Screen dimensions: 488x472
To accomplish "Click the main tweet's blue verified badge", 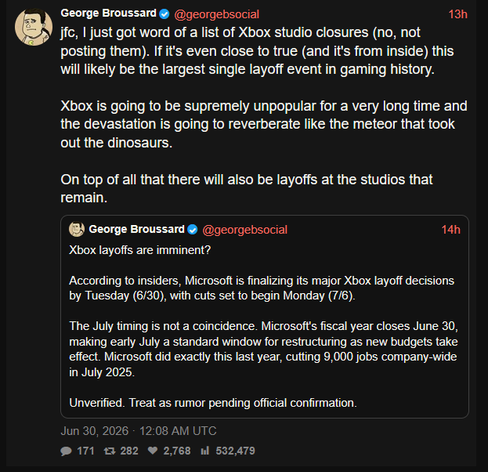I will coord(164,14).
